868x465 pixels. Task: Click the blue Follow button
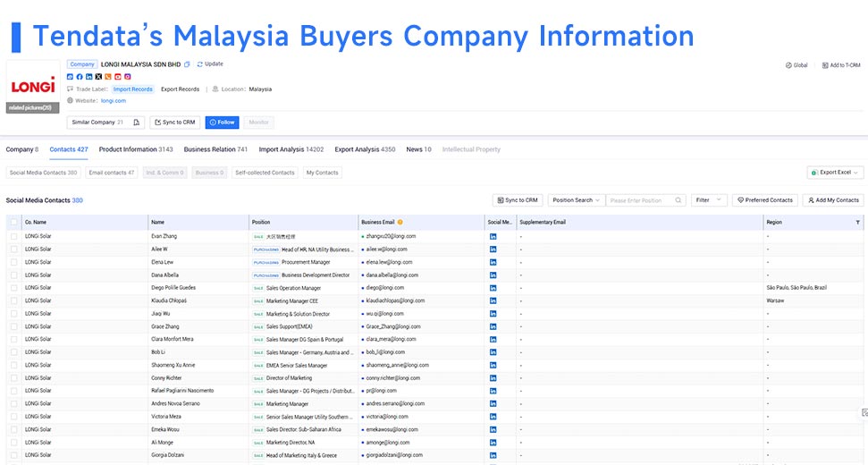click(x=222, y=123)
